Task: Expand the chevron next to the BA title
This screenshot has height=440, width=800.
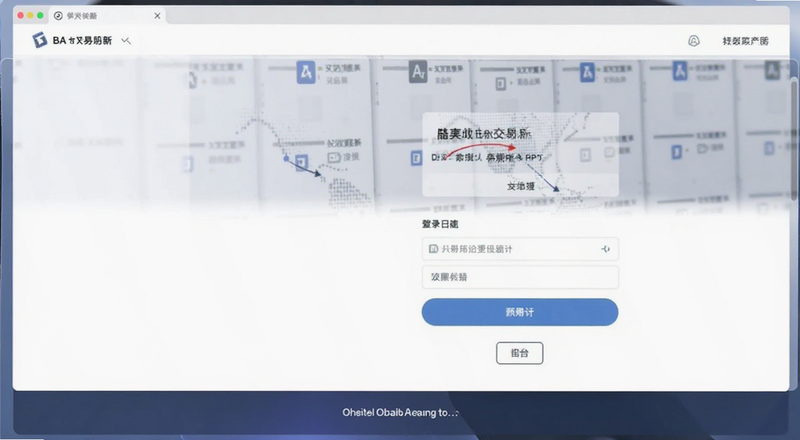Action: (x=126, y=41)
